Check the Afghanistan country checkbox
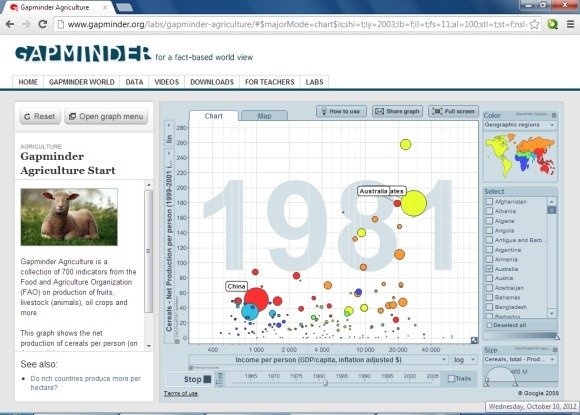580x415 pixels. (x=489, y=201)
